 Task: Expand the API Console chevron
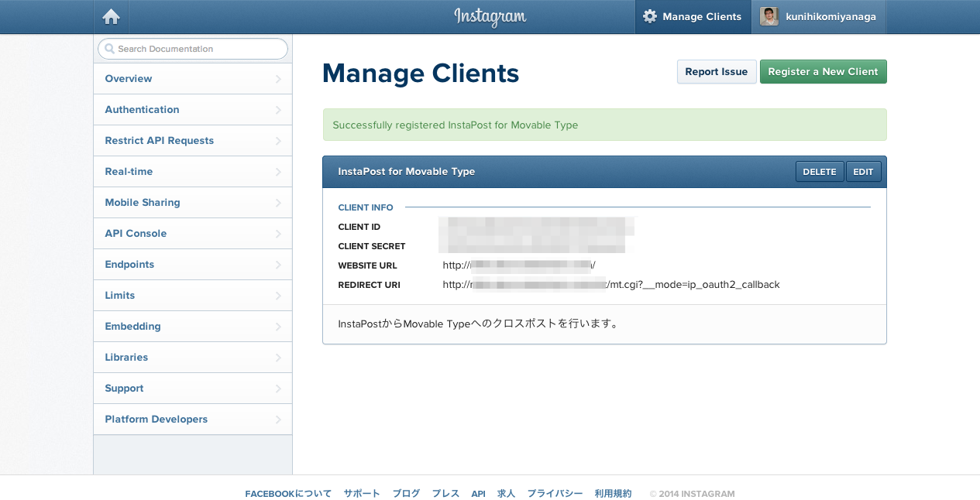tap(278, 234)
